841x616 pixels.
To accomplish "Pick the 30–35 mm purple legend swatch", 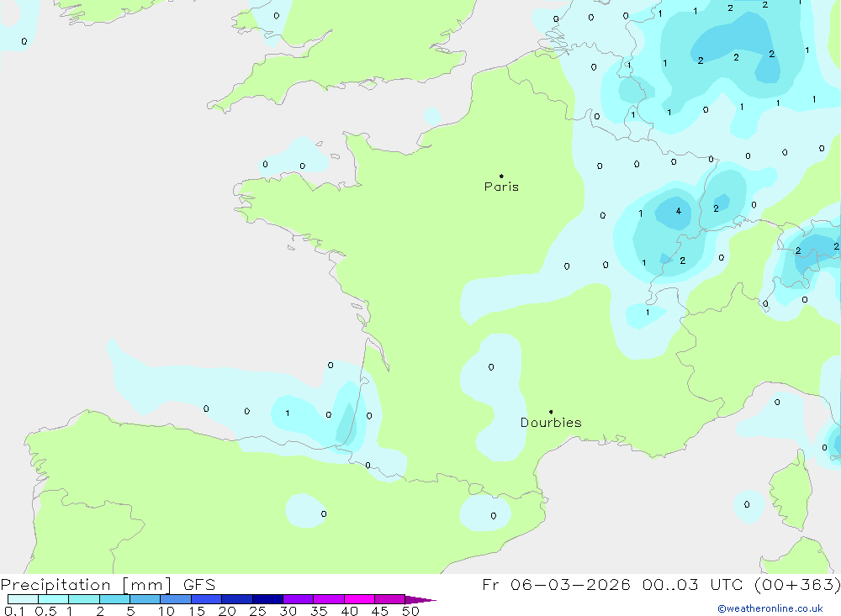I will pos(299,599).
